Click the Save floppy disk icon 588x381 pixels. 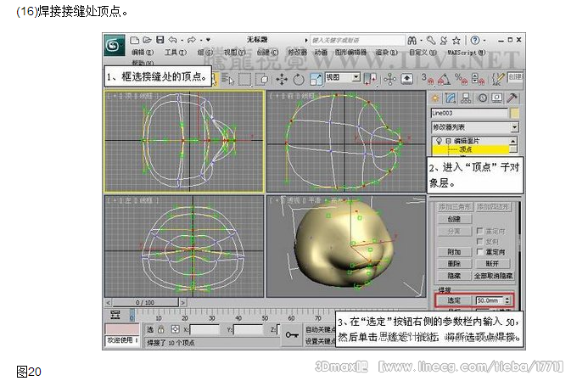(160, 40)
